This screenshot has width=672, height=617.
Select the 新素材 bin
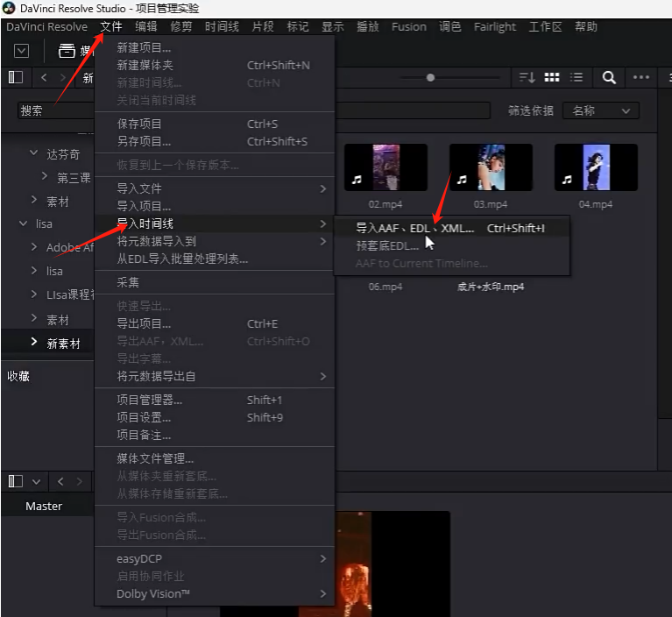pyautogui.click(x=63, y=344)
